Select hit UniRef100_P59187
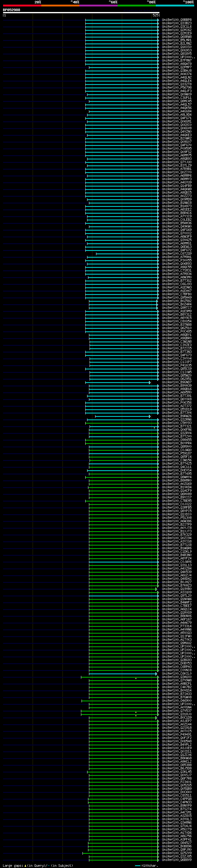Viewport: 197px width, 868px height. (x=176, y=454)
